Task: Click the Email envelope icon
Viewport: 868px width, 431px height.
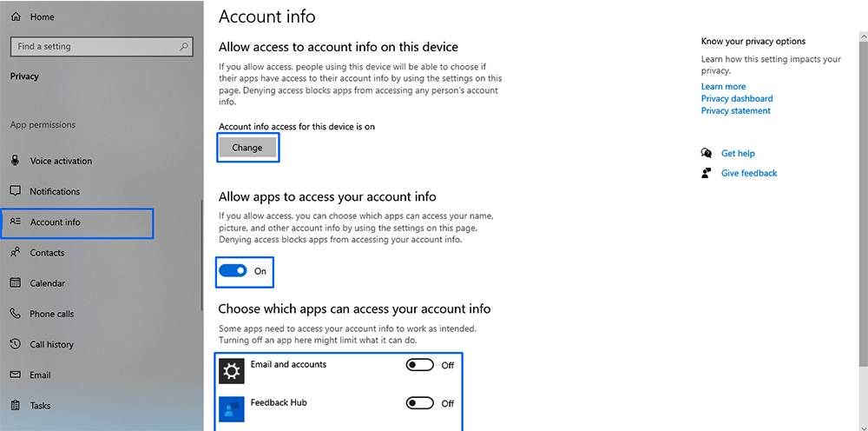Action: tap(16, 375)
